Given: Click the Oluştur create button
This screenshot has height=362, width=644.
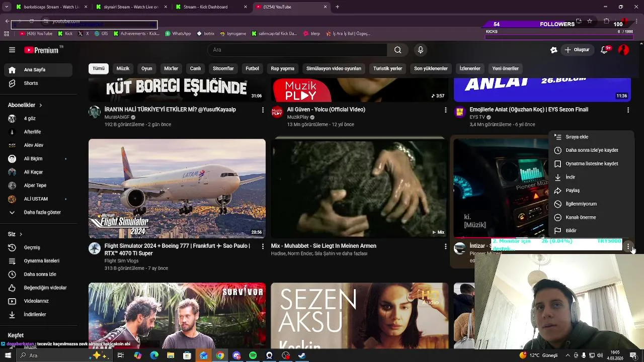Looking at the screenshot, I should click(577, 50).
